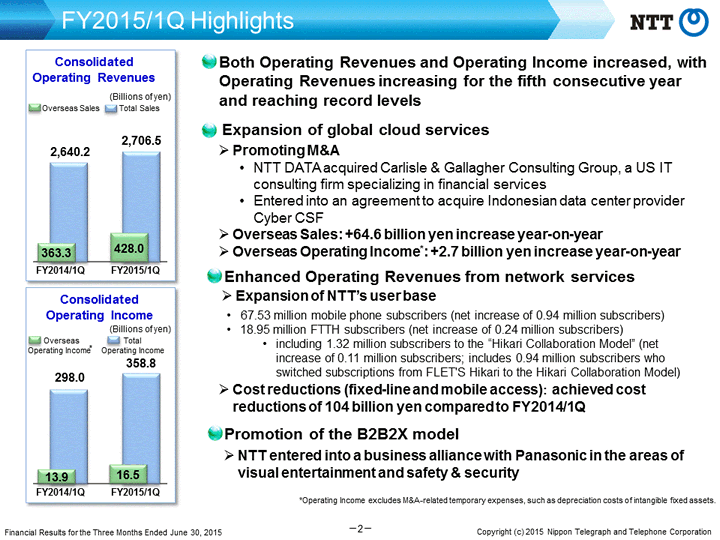Click the 298.0 operating income value
This screenshot has height=540, width=720.
point(70,377)
